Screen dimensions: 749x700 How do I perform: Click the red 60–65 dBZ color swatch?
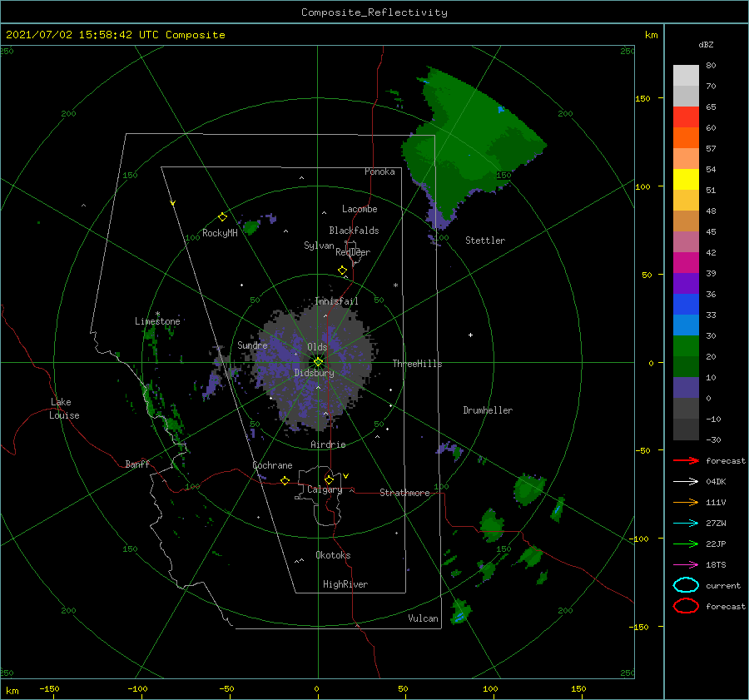pyautogui.click(x=686, y=117)
